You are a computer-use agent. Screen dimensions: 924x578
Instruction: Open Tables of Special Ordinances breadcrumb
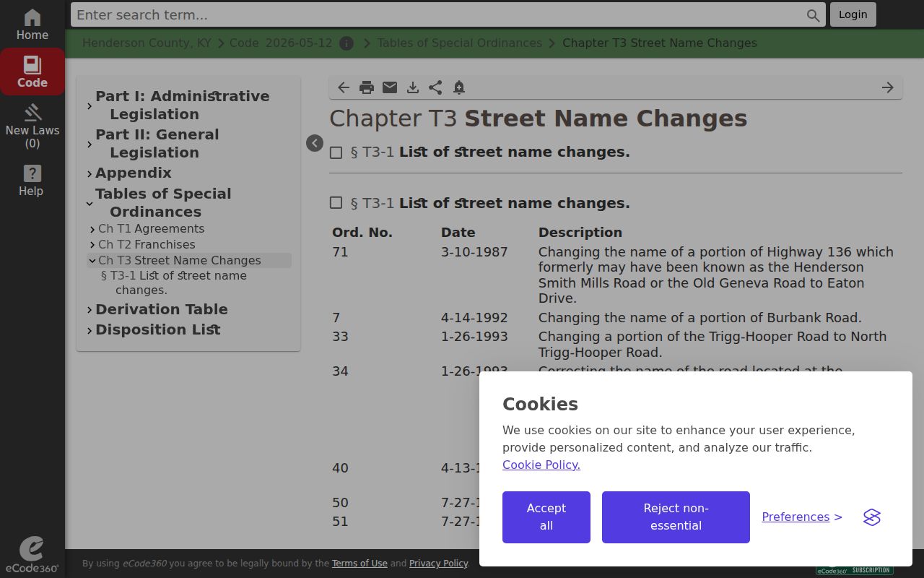(459, 43)
